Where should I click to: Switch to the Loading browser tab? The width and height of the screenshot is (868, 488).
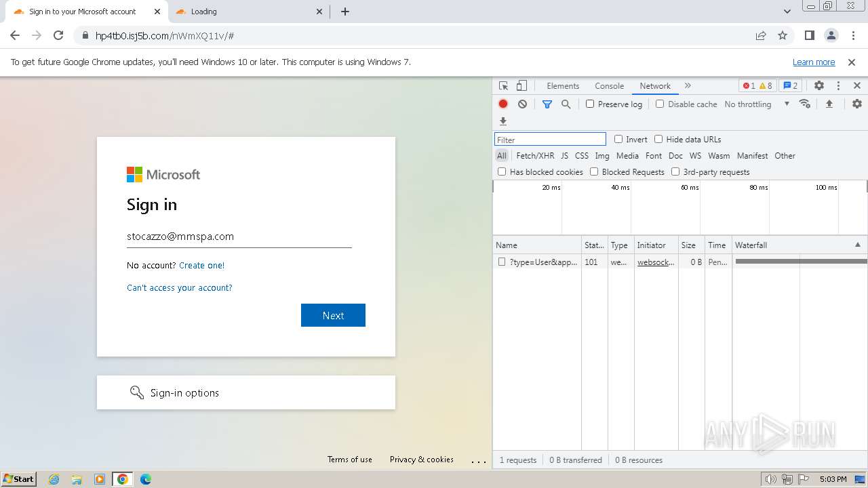248,12
